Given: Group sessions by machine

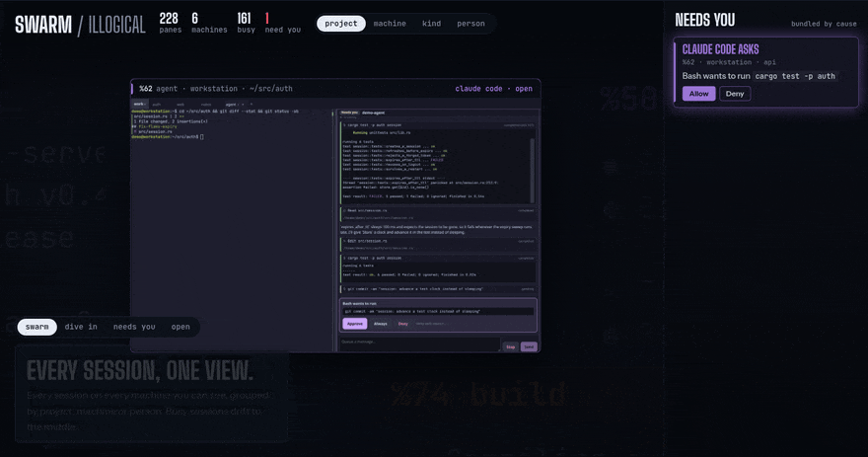Looking at the screenshot, I should click(x=390, y=24).
